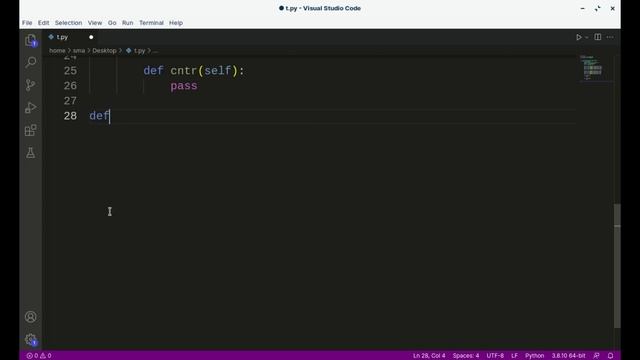Open the Manage gear settings icon

[31, 340]
